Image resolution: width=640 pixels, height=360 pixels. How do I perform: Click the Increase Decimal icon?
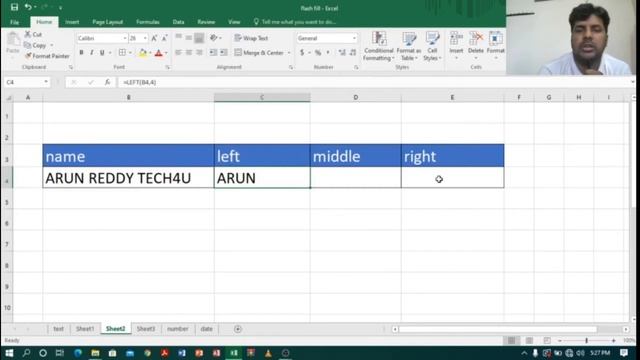pos(342,53)
